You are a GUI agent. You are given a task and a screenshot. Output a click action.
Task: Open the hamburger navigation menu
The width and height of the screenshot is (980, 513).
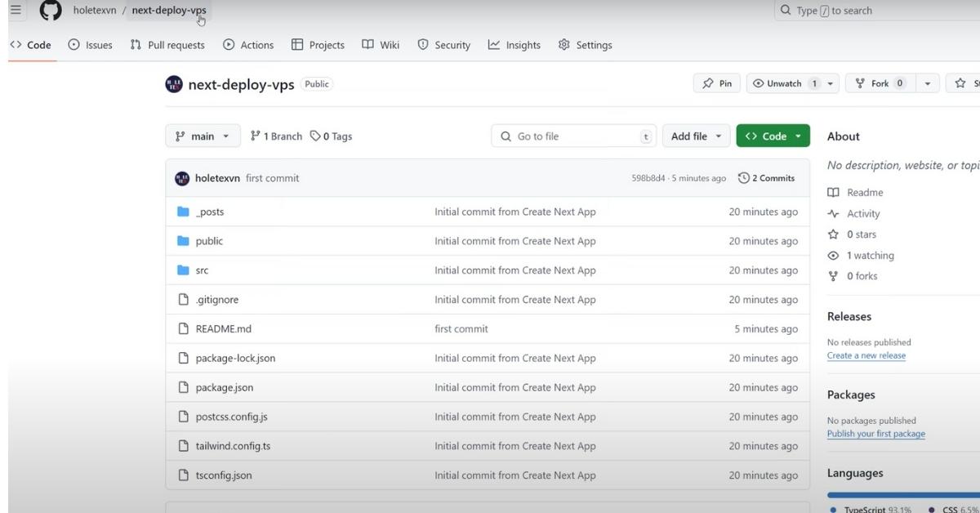pyautogui.click(x=16, y=10)
